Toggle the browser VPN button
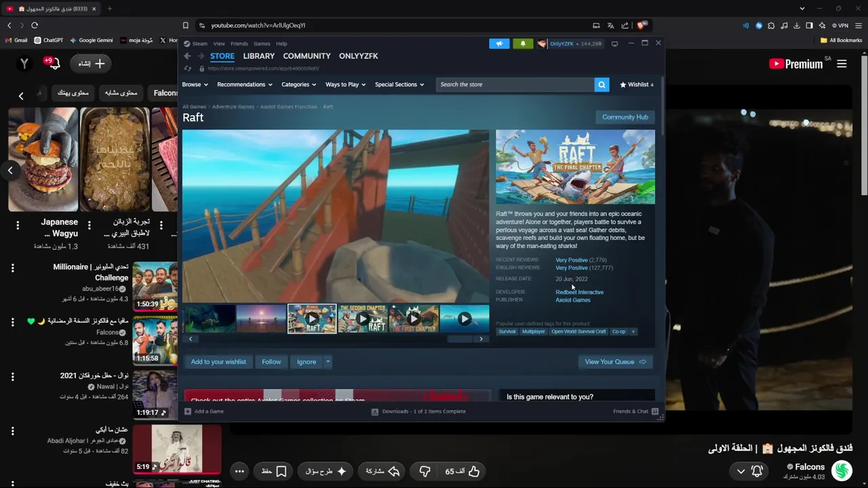This screenshot has height=488, width=868. tap(841, 25)
